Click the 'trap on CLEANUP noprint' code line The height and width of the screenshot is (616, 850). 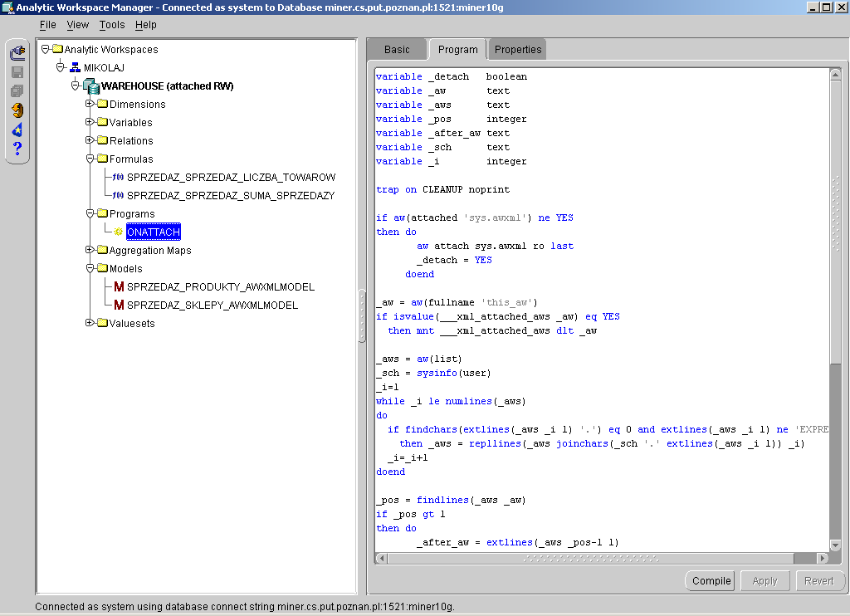click(x=443, y=190)
